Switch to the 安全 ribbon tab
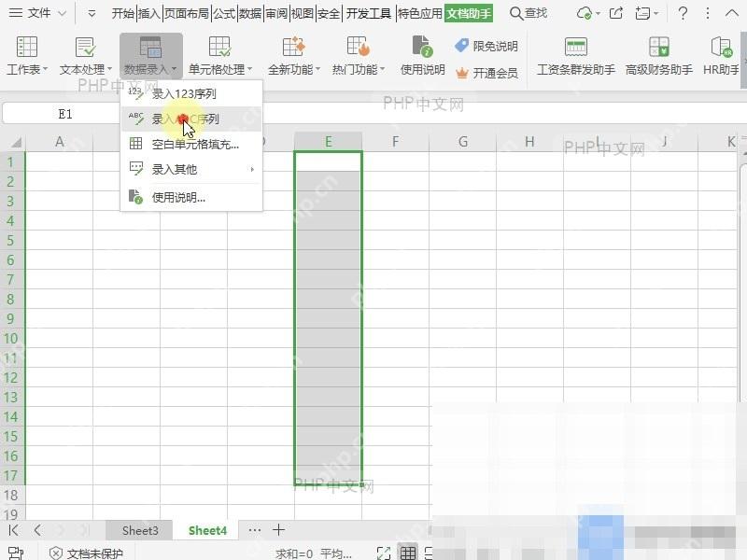Screen dimensions: 747x560 pyautogui.click(x=329, y=13)
